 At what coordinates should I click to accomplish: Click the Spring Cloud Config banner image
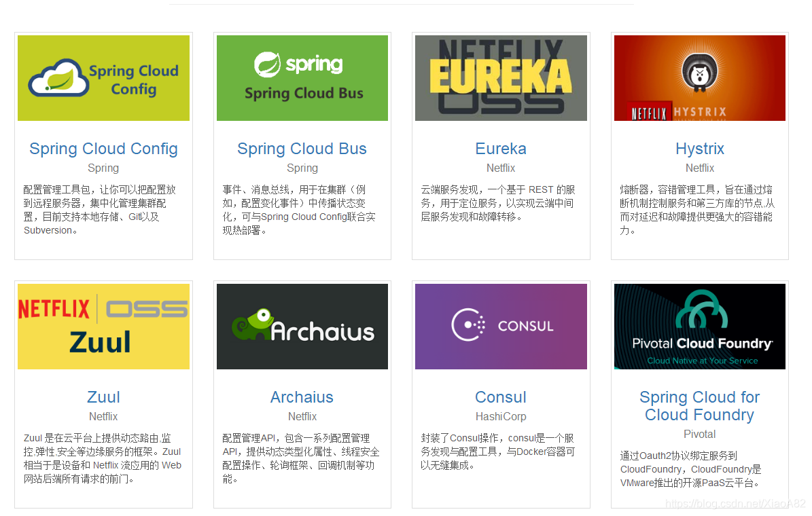(103, 78)
